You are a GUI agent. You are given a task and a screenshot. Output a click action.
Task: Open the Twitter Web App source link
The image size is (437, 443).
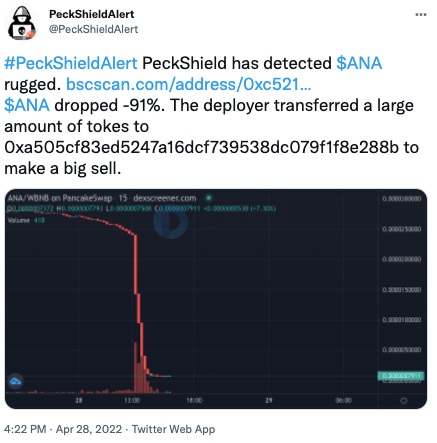[x=173, y=429]
